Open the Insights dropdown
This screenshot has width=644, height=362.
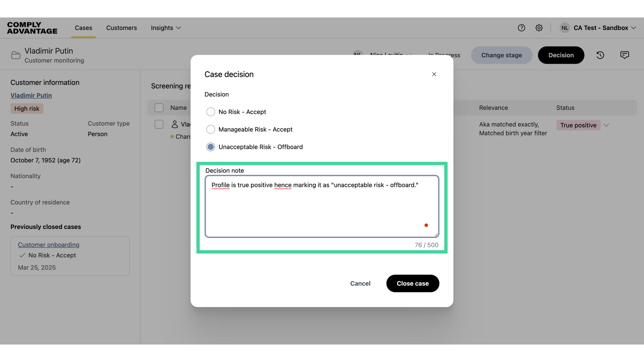(x=165, y=28)
